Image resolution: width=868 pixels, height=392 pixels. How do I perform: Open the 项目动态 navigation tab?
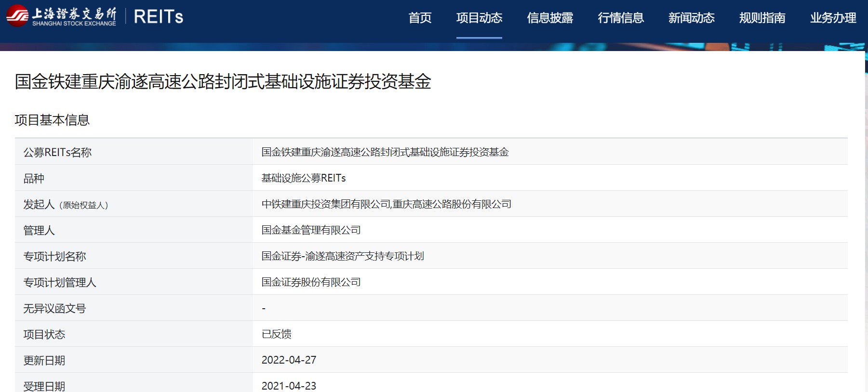point(479,18)
